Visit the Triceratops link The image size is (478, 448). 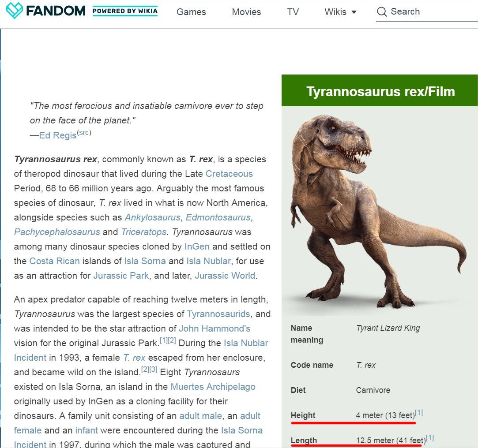(x=143, y=232)
